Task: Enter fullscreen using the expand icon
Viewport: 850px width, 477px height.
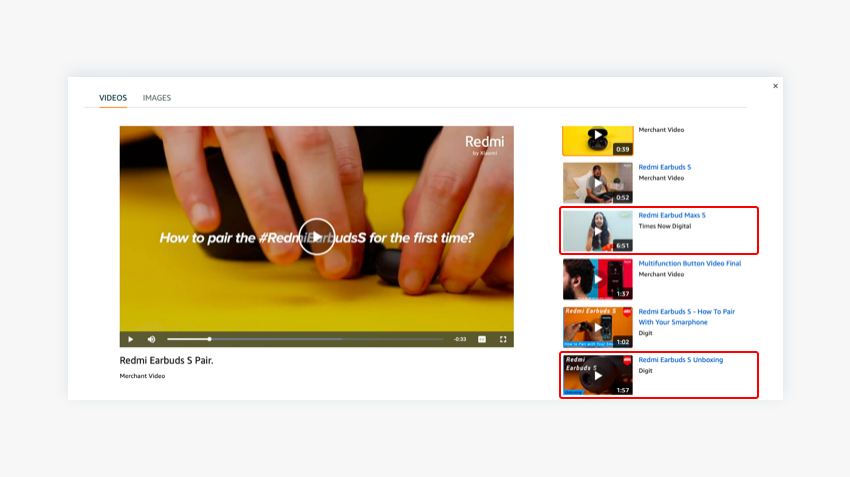Action: point(503,339)
